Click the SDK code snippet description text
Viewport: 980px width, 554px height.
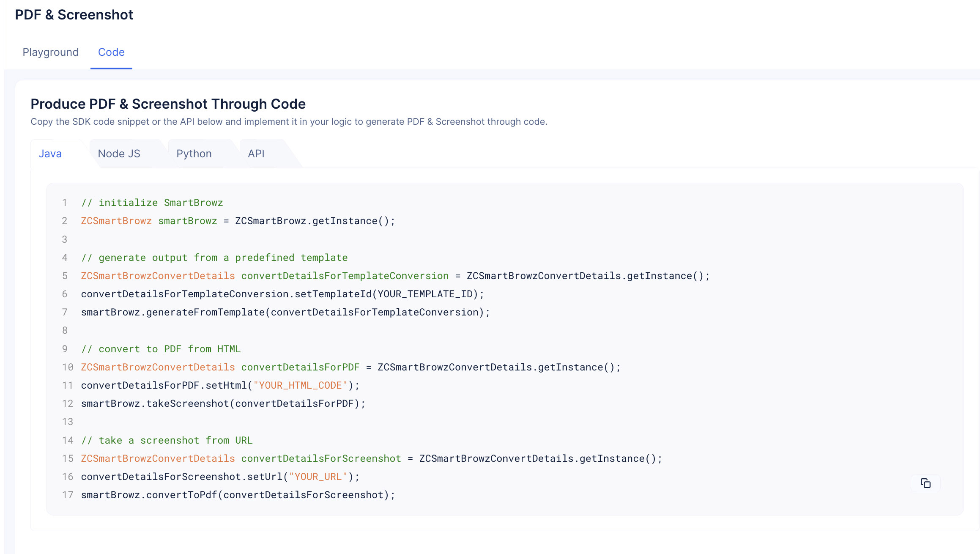pyautogui.click(x=289, y=122)
